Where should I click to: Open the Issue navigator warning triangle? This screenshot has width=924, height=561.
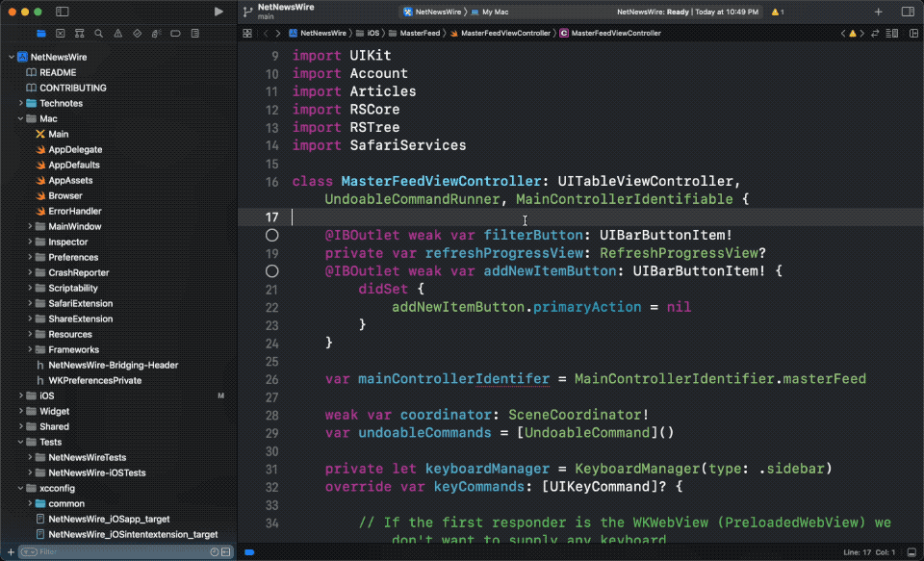[x=117, y=33]
